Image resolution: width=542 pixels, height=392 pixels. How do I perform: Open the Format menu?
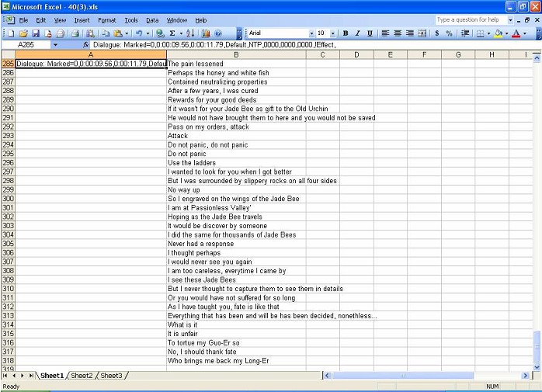[107, 20]
